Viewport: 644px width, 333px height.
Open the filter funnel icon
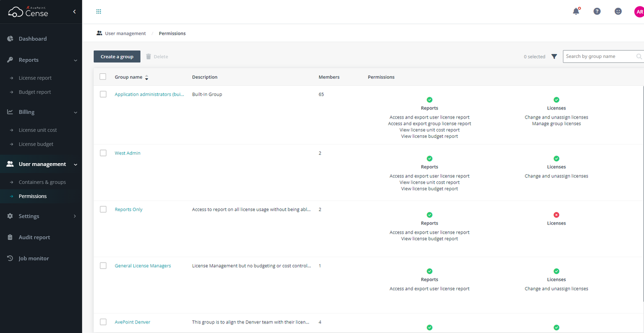(x=554, y=57)
